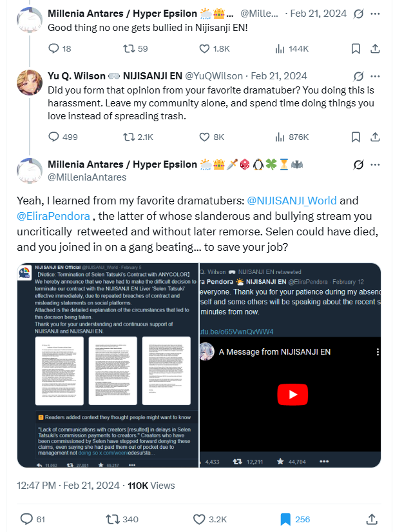The width and height of the screenshot is (393, 532).
Task: Click the Grok icon on first Millenia tweet
Action: pyautogui.click(x=358, y=14)
